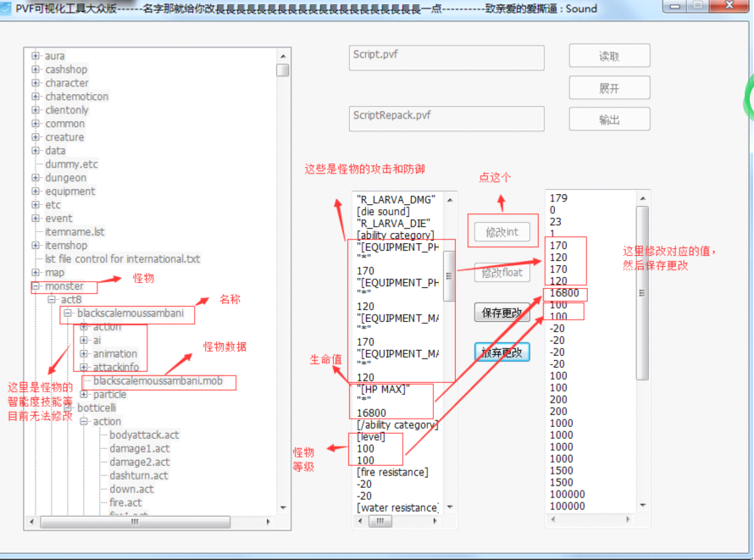The height and width of the screenshot is (560, 754).
Task: Click the 读取 button
Action: 609,57
